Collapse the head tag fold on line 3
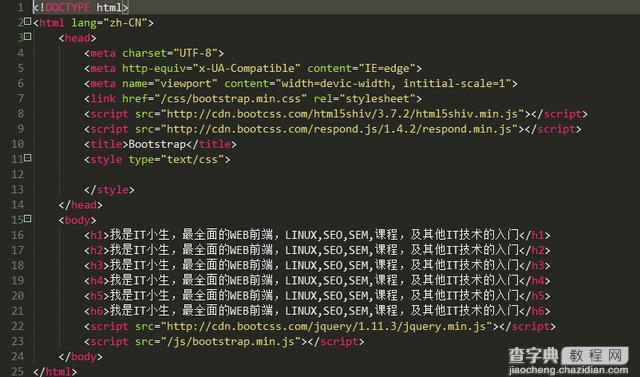The height and width of the screenshot is (377, 640). [28, 36]
